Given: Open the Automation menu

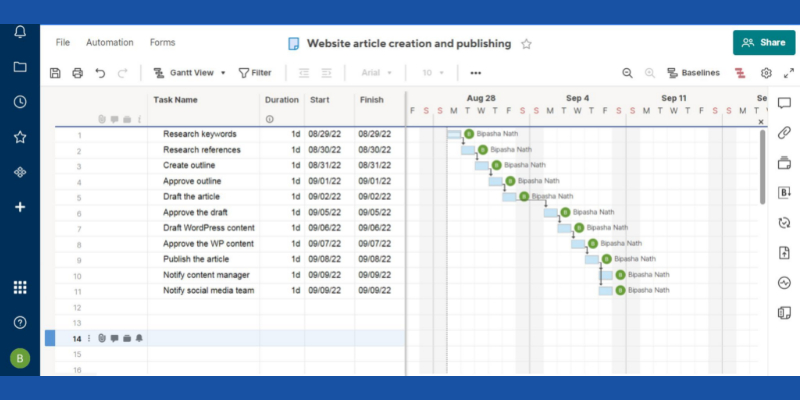Looking at the screenshot, I should coord(110,43).
